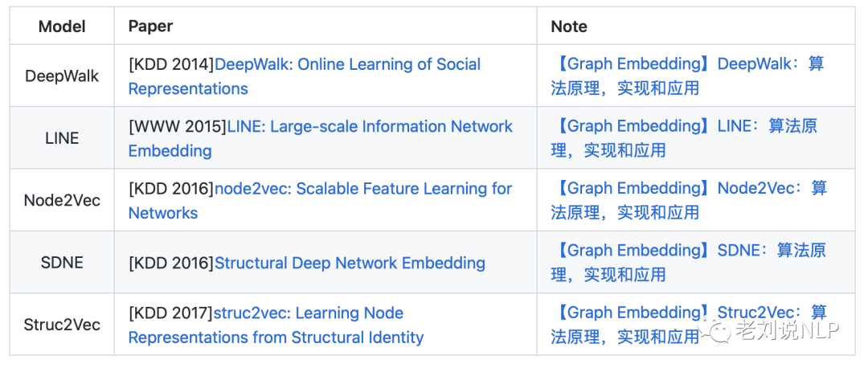This screenshot has height=368, width=868.
Task: Open the LINE Large-scale Information Network paper
Action: pyautogui.click(x=370, y=127)
